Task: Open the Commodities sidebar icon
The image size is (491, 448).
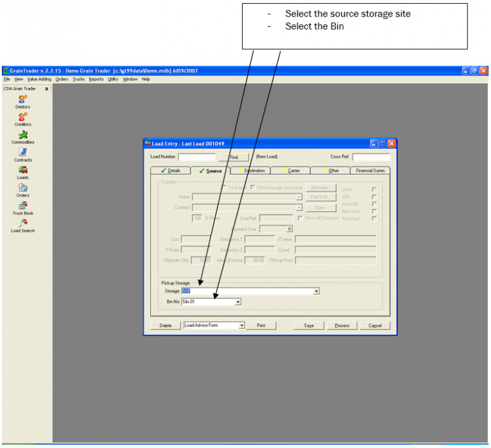Action: pos(23,134)
